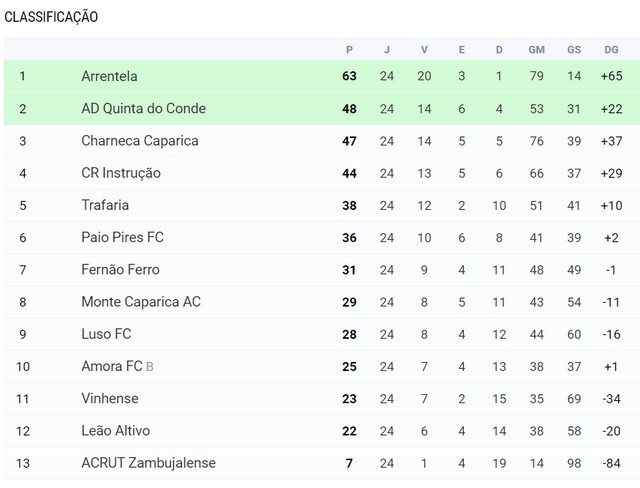Open the Leão Altivo team page

[x=116, y=431]
